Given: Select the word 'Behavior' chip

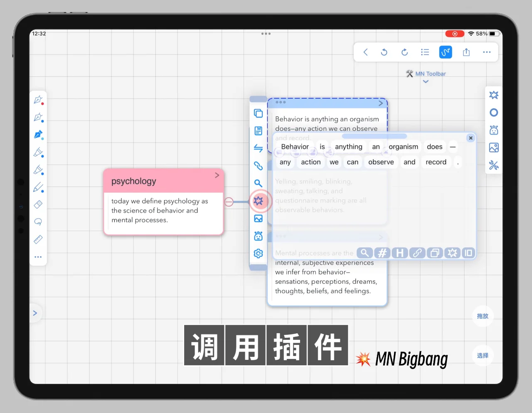Looking at the screenshot, I should pos(295,147).
